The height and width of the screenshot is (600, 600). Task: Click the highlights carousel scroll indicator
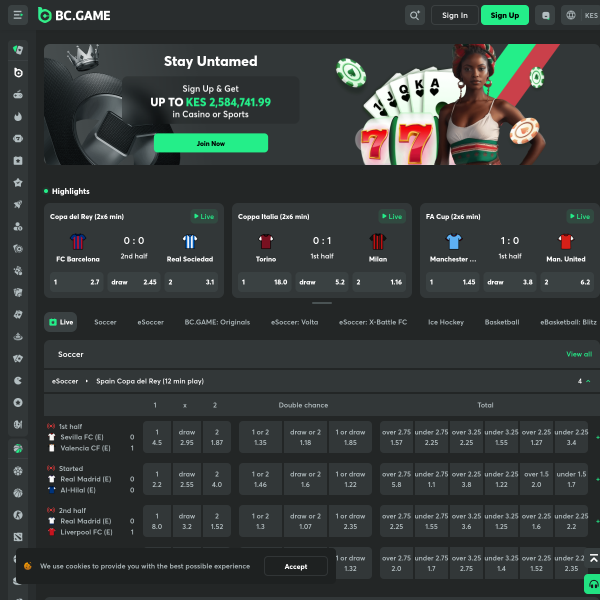tap(322, 303)
